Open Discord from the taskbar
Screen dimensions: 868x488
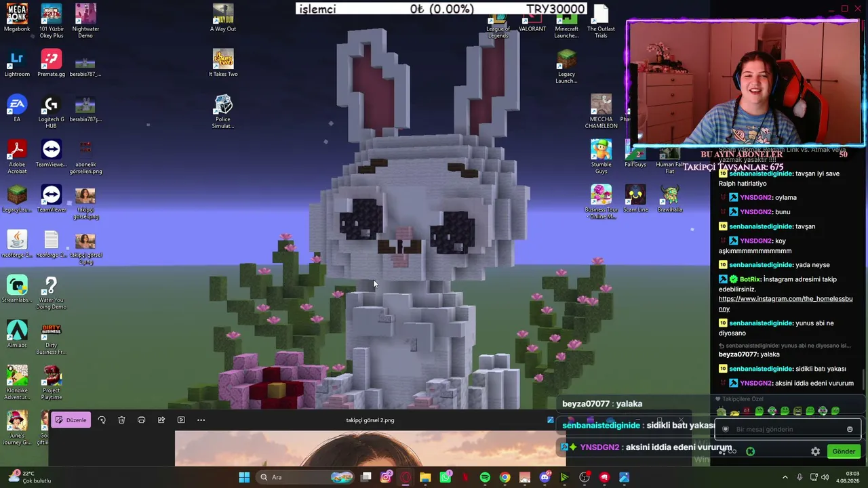pos(545,477)
